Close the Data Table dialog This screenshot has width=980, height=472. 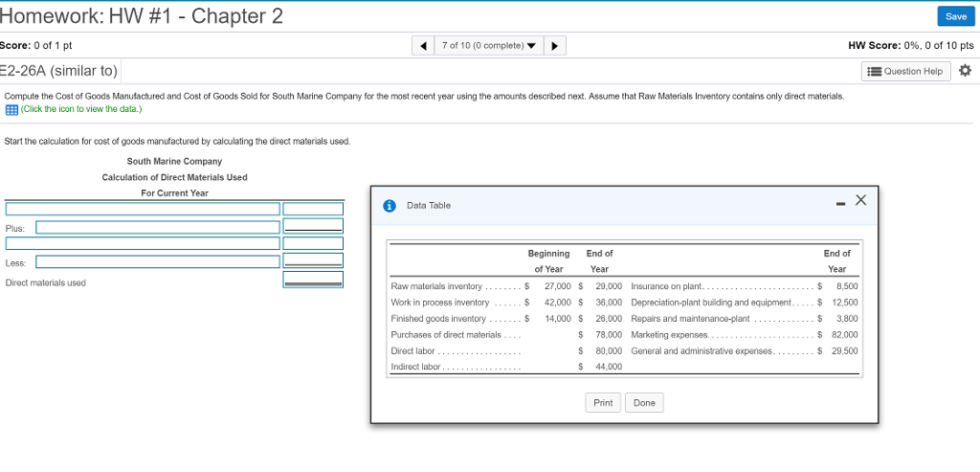coord(860,200)
